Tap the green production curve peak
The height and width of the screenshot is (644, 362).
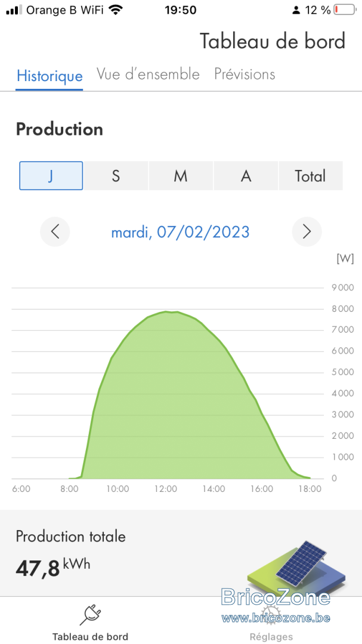pyautogui.click(x=166, y=312)
